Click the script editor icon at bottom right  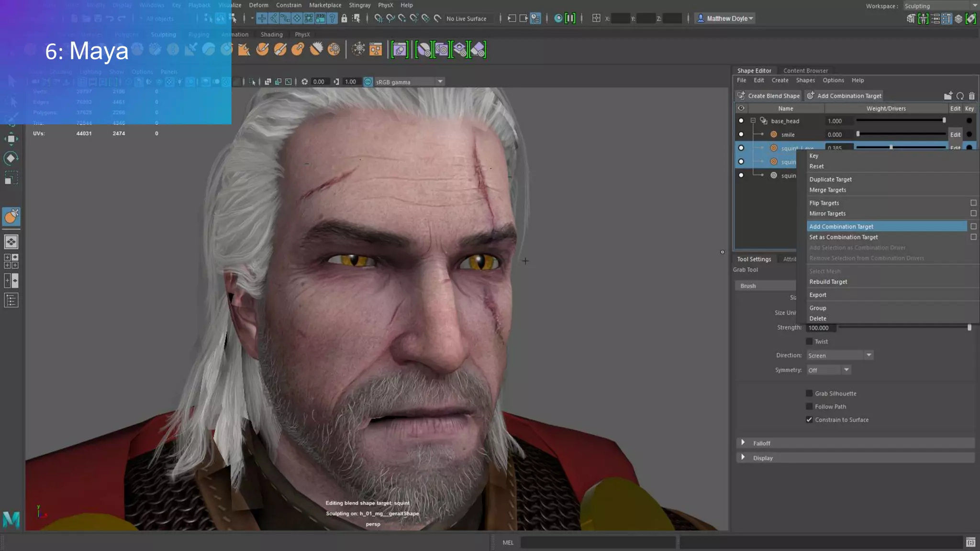click(970, 542)
